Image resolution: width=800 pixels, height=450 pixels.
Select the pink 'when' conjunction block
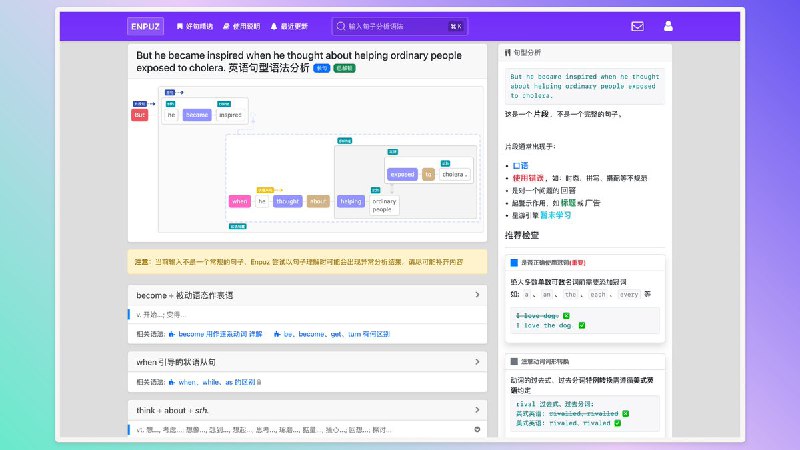(240, 201)
